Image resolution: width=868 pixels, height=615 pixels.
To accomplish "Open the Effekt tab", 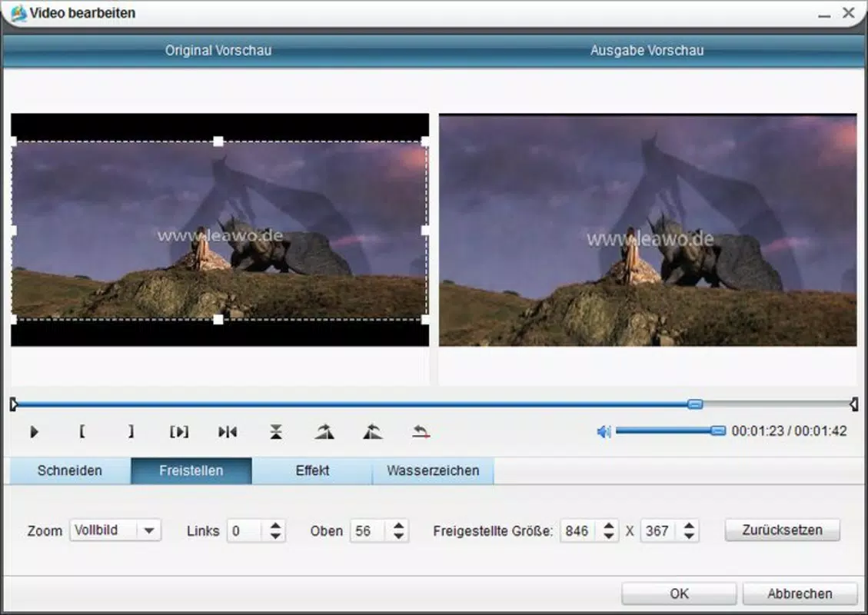I will (x=312, y=470).
